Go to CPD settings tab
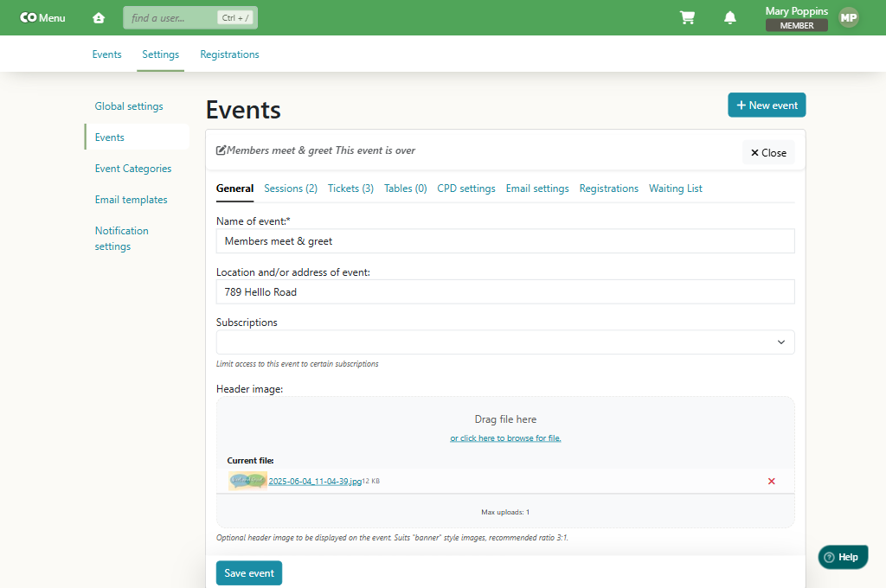Screen dimensions: 886x588 click(465, 189)
